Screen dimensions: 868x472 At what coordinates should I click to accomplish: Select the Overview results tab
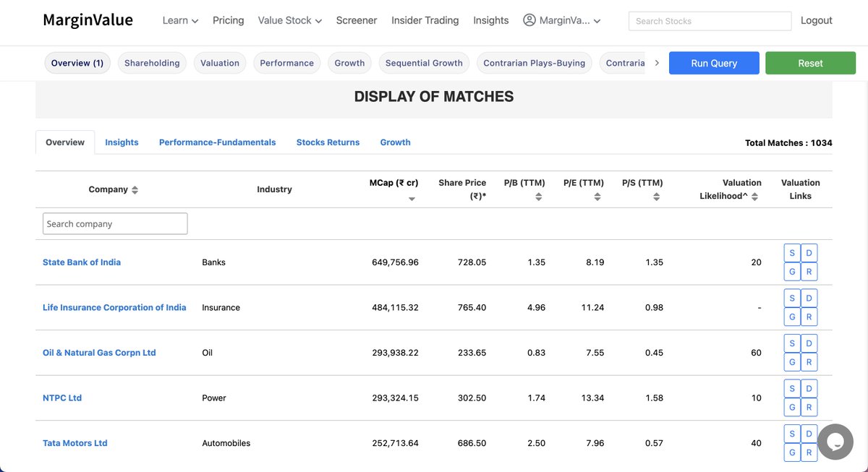(x=65, y=142)
